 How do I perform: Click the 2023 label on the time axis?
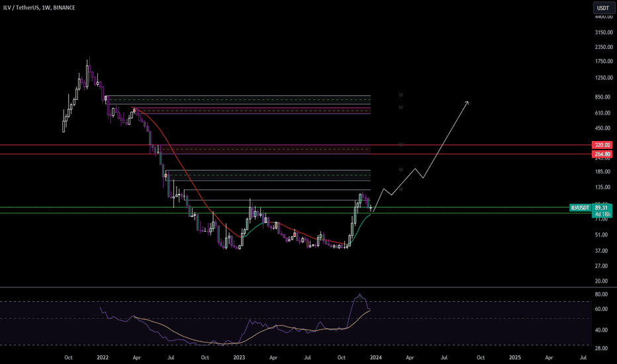(x=239, y=357)
